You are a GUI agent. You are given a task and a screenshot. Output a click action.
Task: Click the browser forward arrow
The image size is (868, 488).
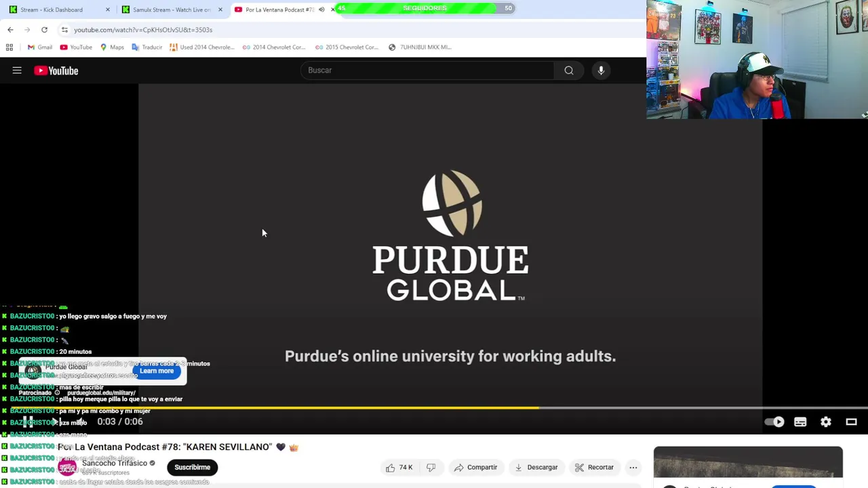pyautogui.click(x=27, y=30)
